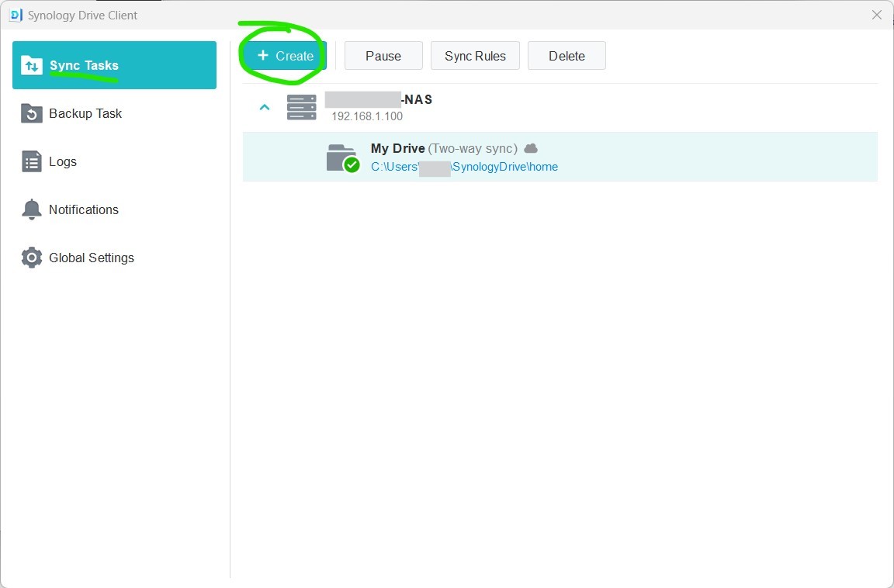Image resolution: width=894 pixels, height=588 pixels.
Task: Open the Backup Task section
Action: pyautogui.click(x=85, y=114)
